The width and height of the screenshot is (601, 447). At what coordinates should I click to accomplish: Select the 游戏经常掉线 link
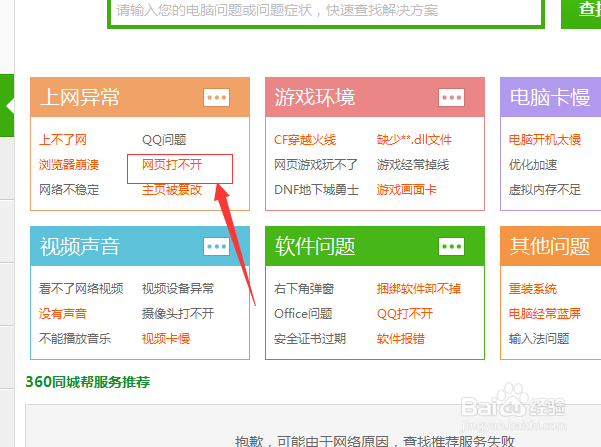413,165
